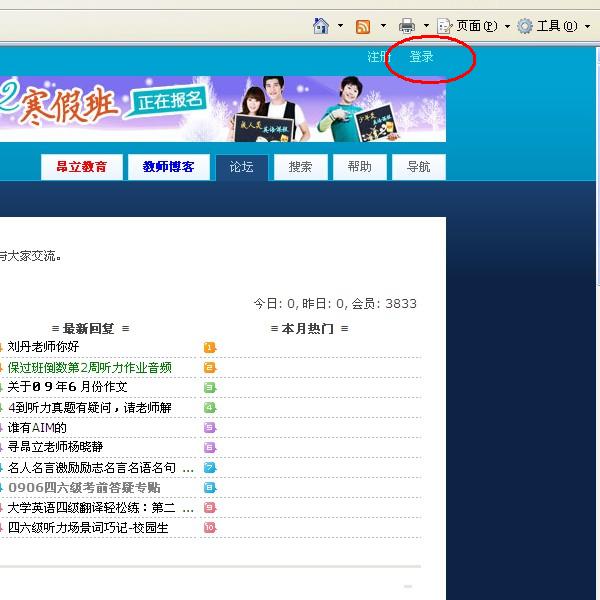Screen dimensions: 600x600
Task: Click the pink rank 10 badge
Action: point(210,527)
